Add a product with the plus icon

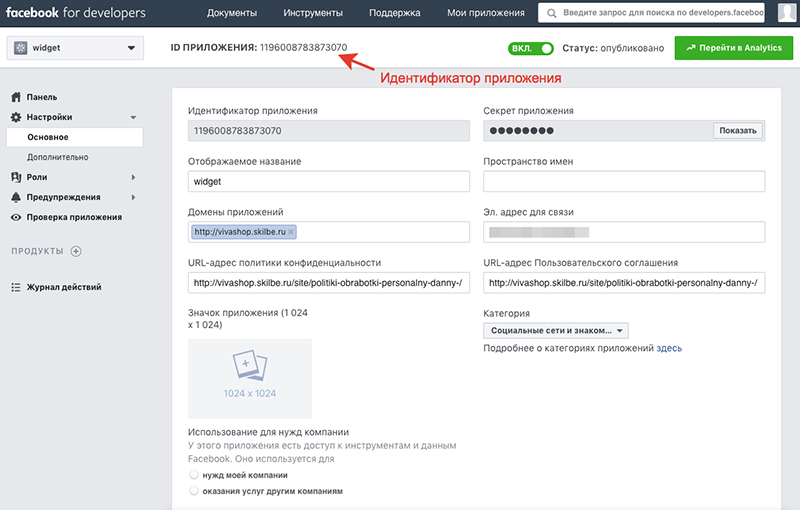click(76, 250)
